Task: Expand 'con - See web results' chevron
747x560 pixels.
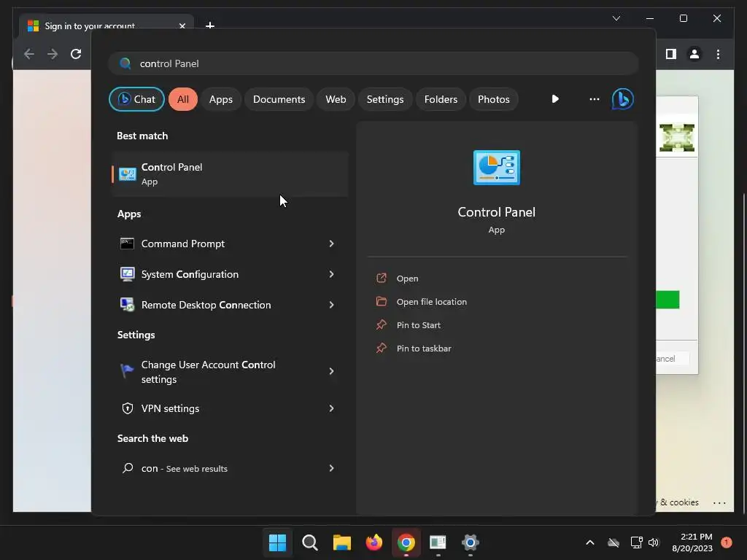Action: (x=332, y=468)
